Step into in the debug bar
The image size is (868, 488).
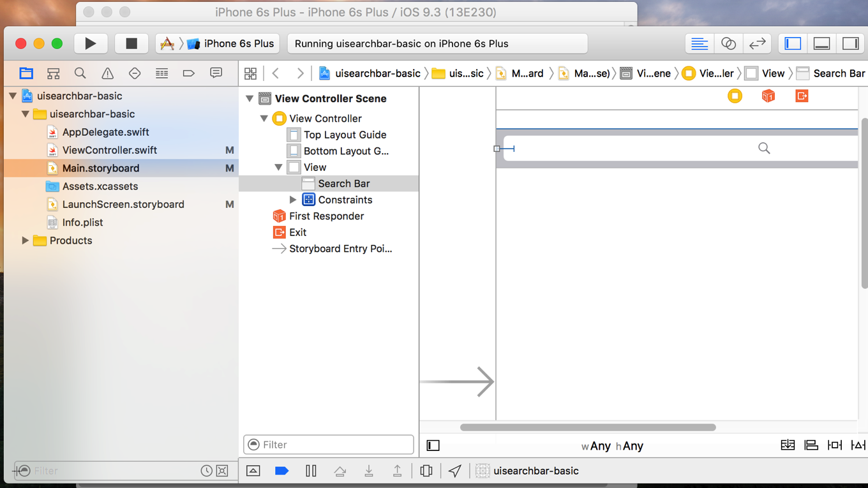[368, 471]
